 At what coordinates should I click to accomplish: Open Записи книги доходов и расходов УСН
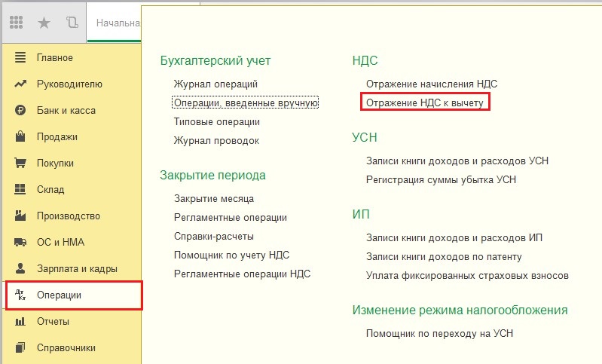click(457, 161)
